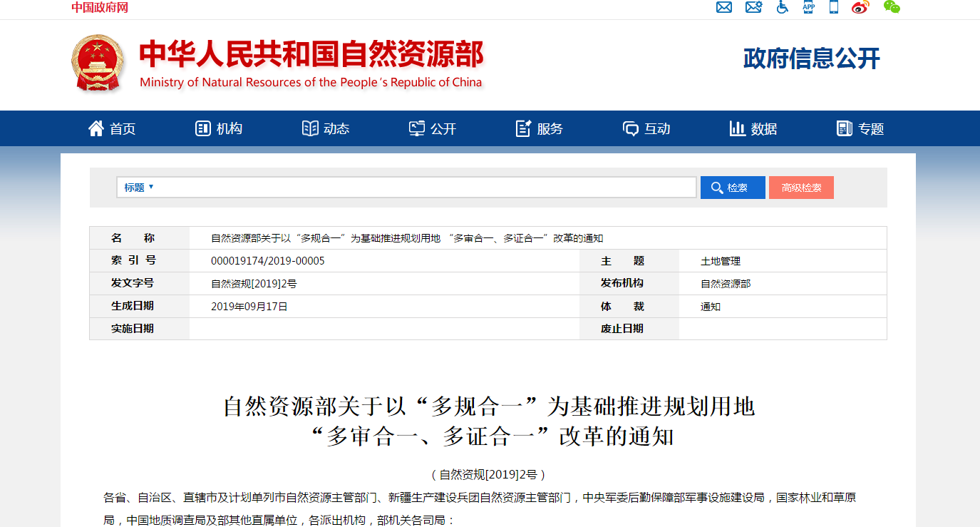Click the mail envelope icon
The height and width of the screenshot is (527, 980).
click(x=724, y=7)
